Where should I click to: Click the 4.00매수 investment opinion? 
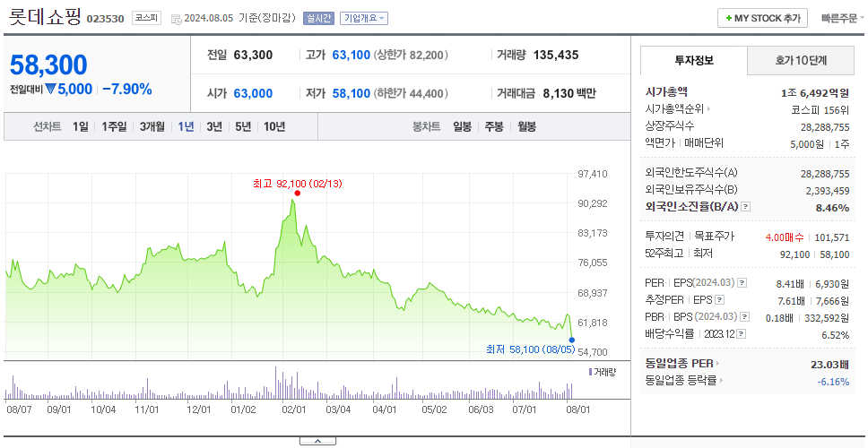pos(785,237)
